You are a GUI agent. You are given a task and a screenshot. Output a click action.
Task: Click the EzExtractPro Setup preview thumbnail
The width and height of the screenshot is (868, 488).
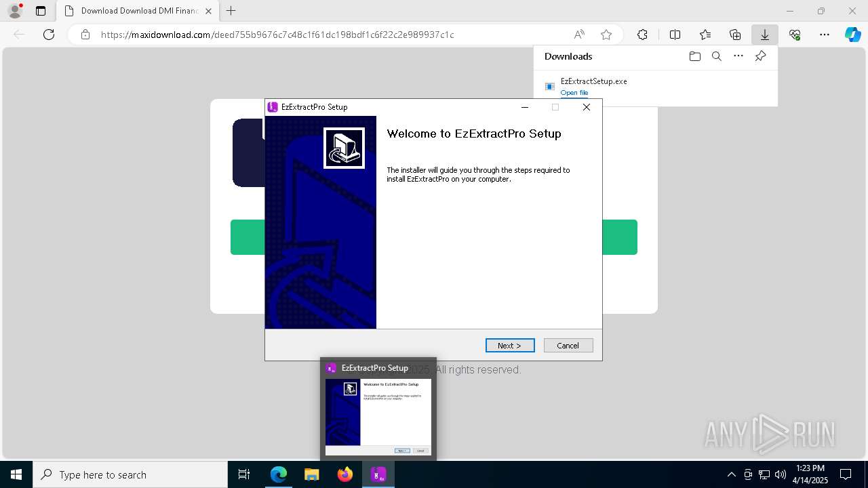(378, 417)
